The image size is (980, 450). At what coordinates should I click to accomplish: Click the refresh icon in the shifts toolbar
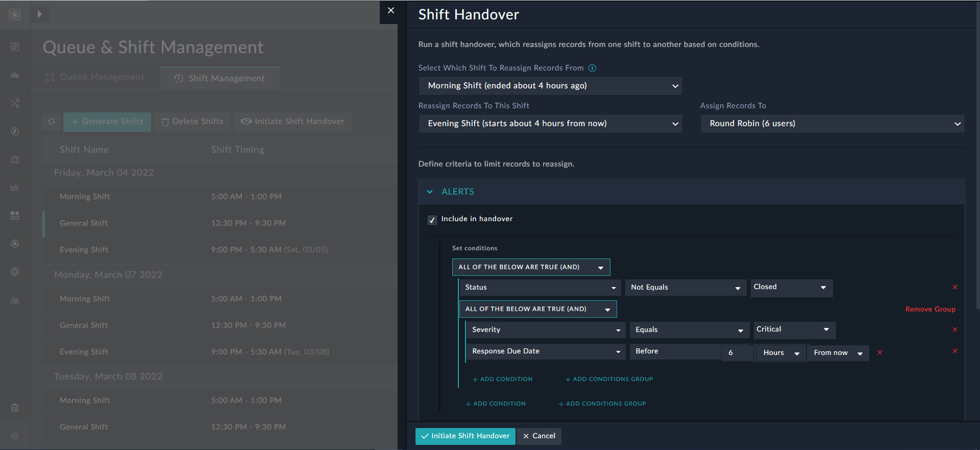52,122
